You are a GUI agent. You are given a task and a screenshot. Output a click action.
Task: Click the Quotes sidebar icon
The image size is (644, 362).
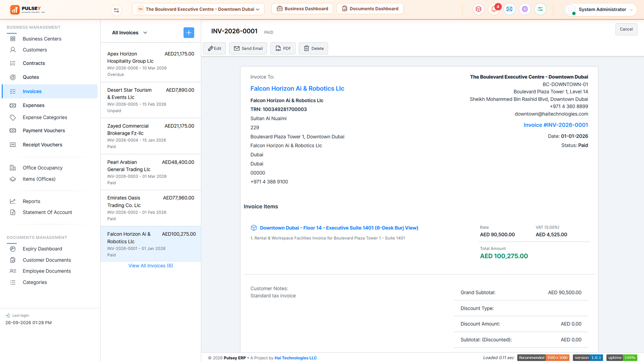13,77
